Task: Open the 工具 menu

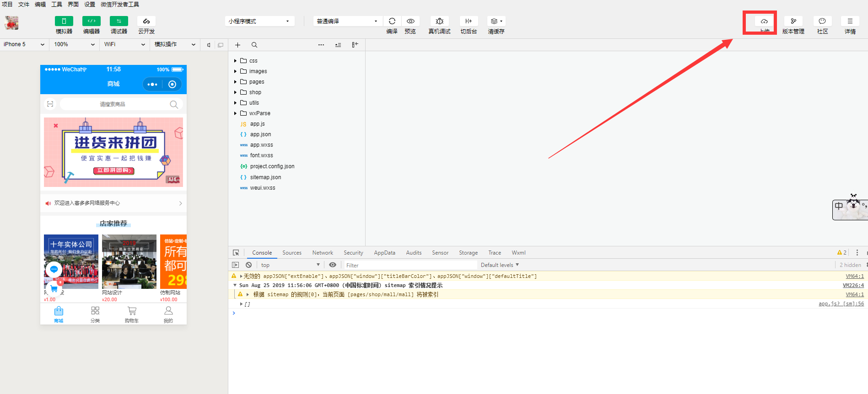Action: point(57,4)
